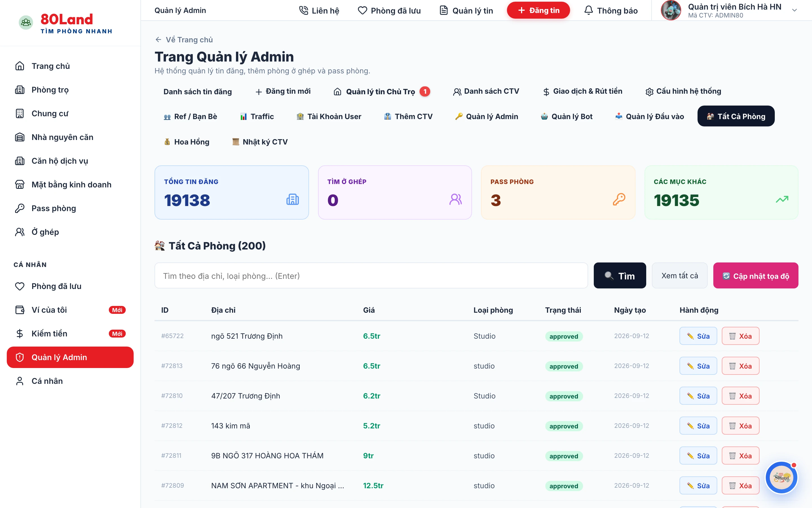Open Mặt bằng kinh doanh store icon

click(20, 185)
